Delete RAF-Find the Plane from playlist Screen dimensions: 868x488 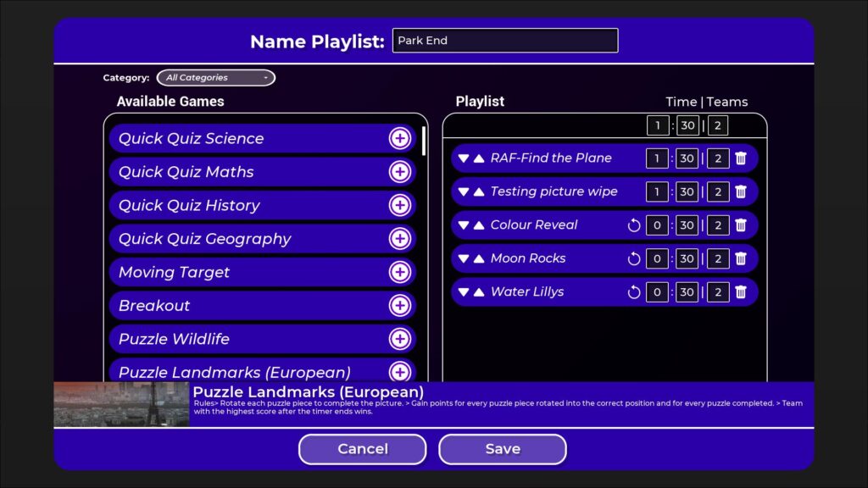coord(741,158)
